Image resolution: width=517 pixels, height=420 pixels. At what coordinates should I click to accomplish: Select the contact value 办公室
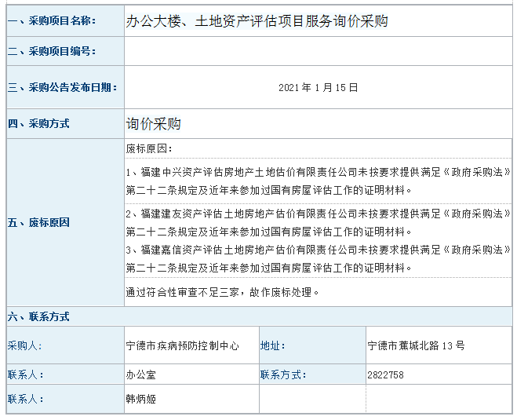140,374
